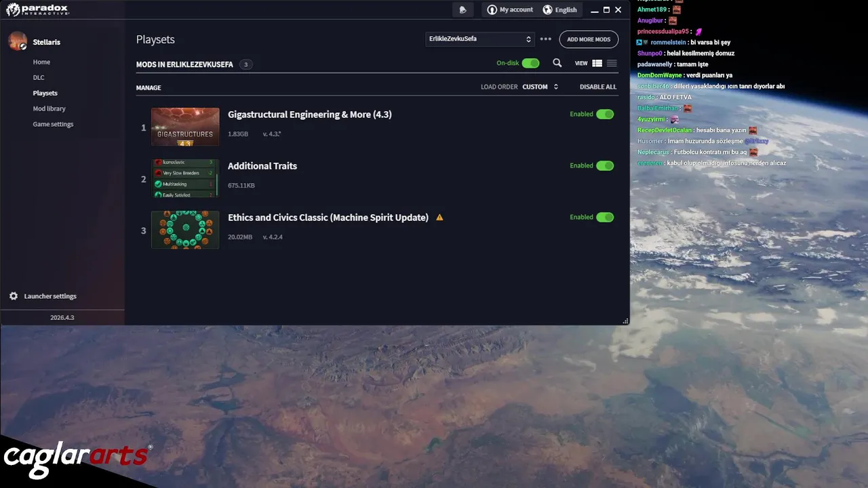The height and width of the screenshot is (488, 868).
Task: Click DISABLE ALL mods
Action: [x=598, y=87]
